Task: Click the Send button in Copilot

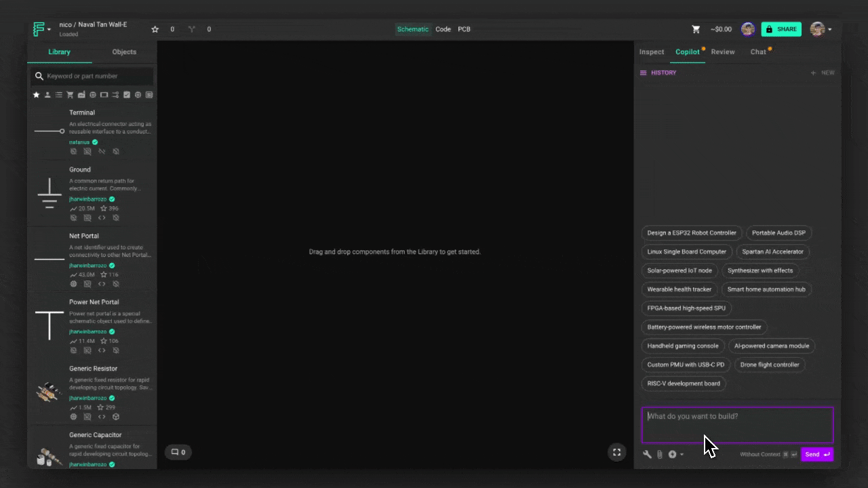Action: point(816,454)
